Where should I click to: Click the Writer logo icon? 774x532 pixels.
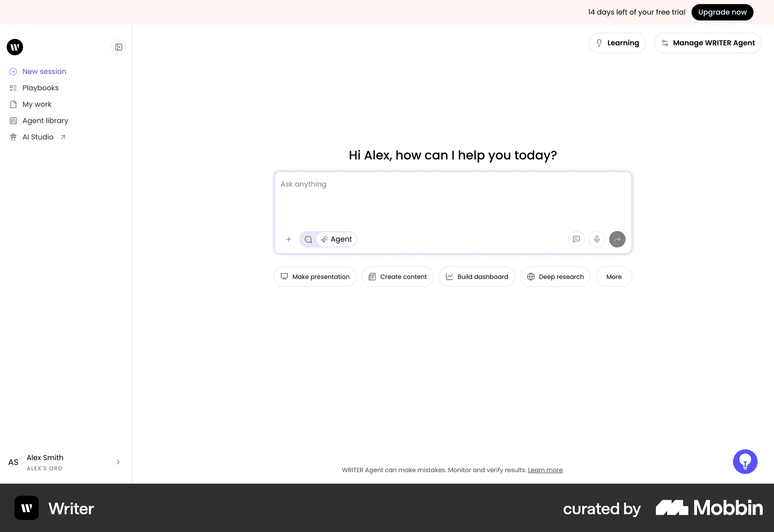click(15, 47)
